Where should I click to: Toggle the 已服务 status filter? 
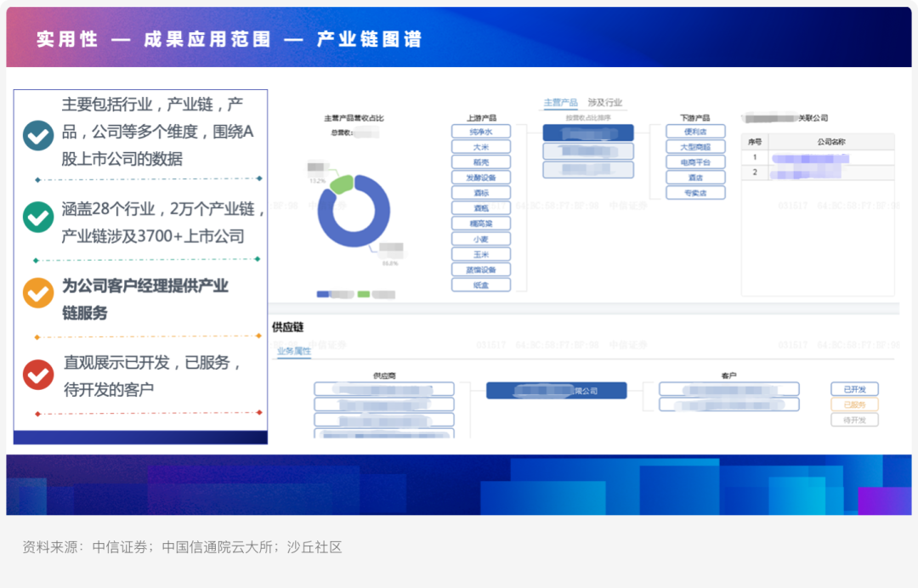tap(853, 404)
